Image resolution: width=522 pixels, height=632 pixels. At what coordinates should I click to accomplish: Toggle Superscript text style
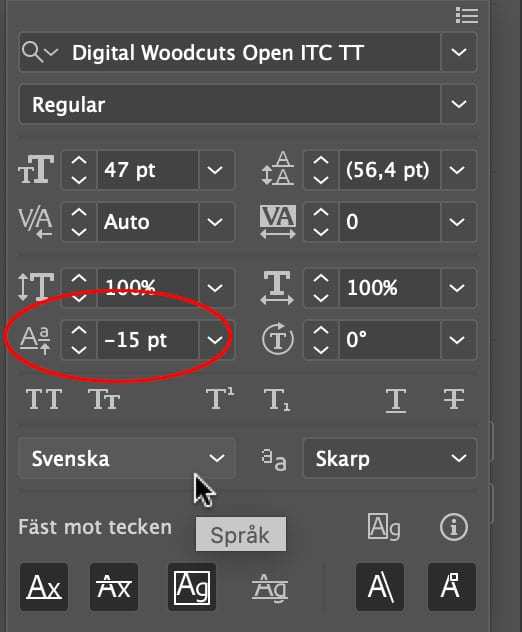(x=220, y=399)
